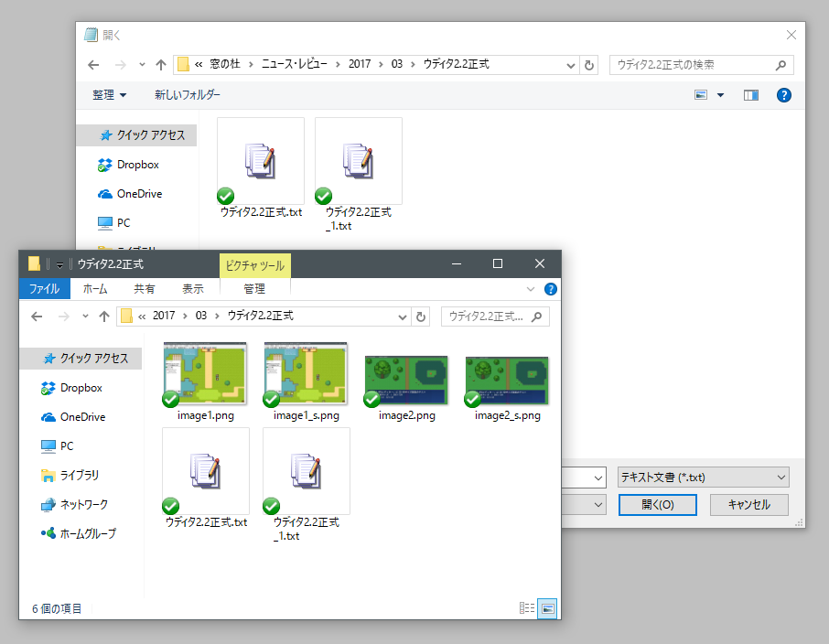Open the ホーム ribbon tab
Viewport: 829px width, 644px height.
[x=95, y=289]
